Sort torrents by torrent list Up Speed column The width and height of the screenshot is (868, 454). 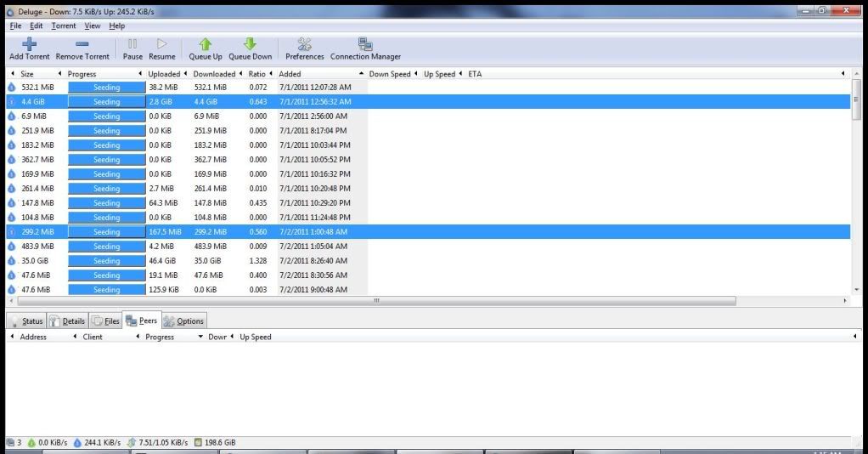(442, 74)
